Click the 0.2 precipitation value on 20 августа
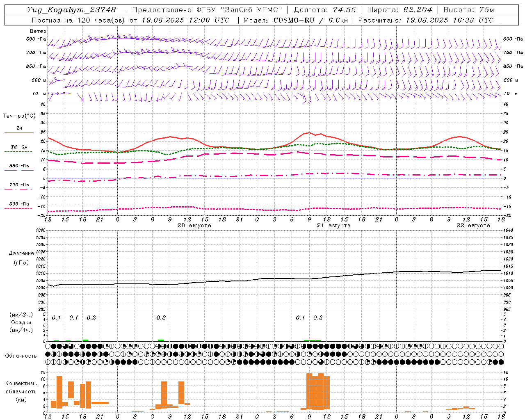 coord(161,317)
